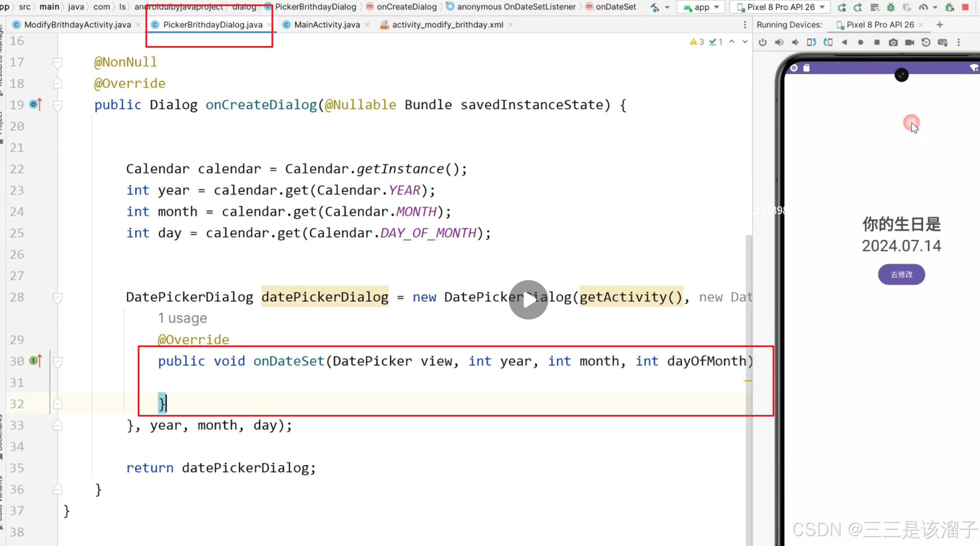Viewport: 980px width, 546px height.
Task: Click the emulator Home circle button
Action: (860, 42)
